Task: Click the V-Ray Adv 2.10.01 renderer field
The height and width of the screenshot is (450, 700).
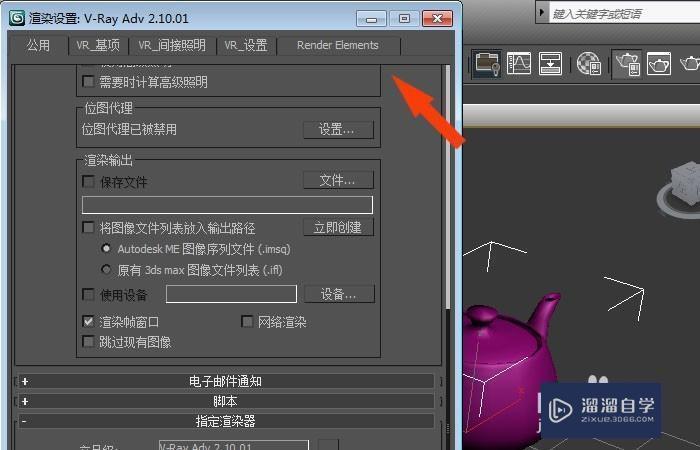Action: tap(234, 445)
